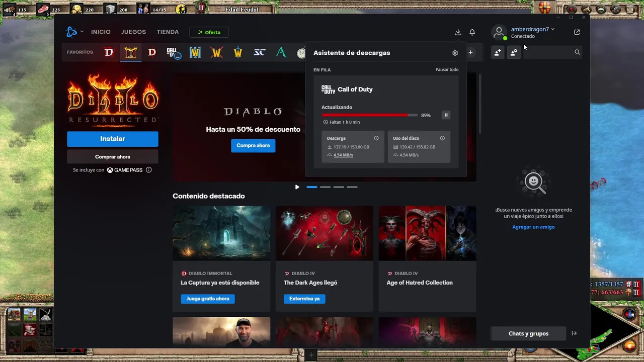The image size is (644, 362).
Task: Click the blue Instalar button
Action: coord(113,139)
